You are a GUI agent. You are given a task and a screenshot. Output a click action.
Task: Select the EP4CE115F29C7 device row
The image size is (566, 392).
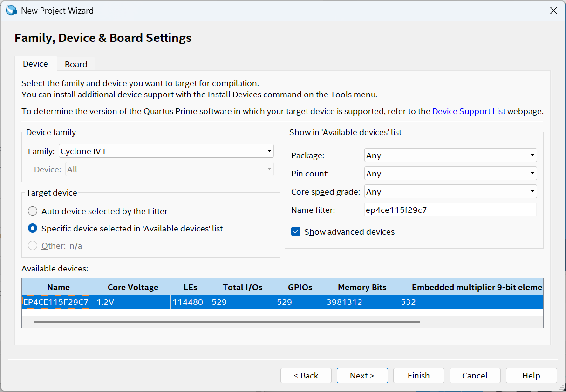282,302
